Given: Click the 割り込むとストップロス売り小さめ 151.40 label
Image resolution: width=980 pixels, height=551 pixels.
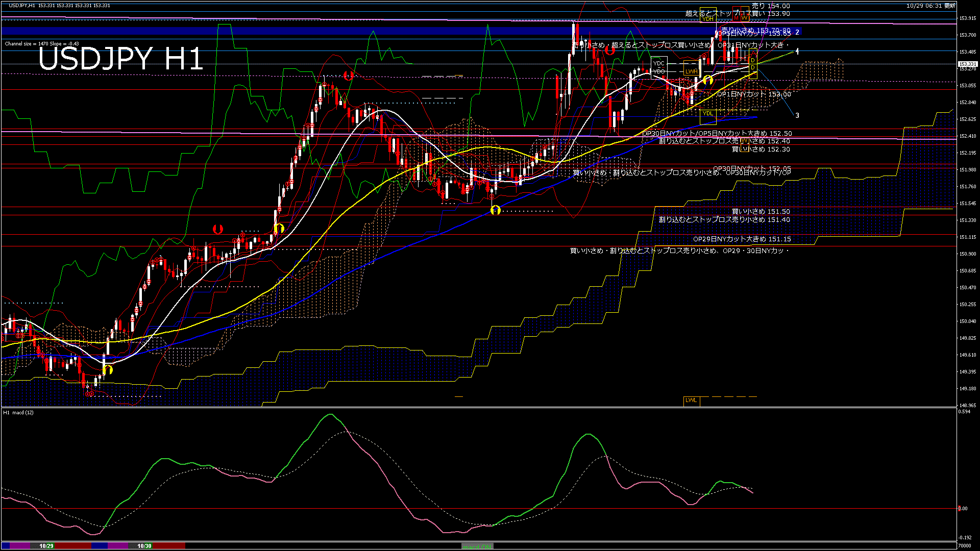Looking at the screenshot, I should click(x=724, y=220).
